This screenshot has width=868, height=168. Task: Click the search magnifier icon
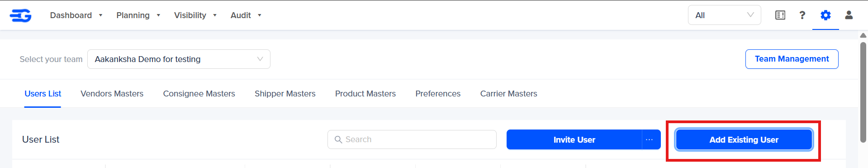338,139
